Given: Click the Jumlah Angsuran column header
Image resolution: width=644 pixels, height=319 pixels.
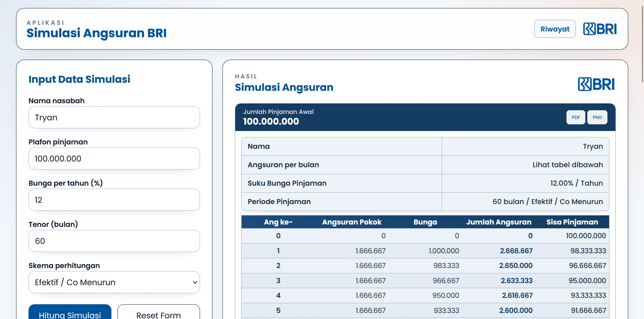Looking at the screenshot, I should [498, 222].
